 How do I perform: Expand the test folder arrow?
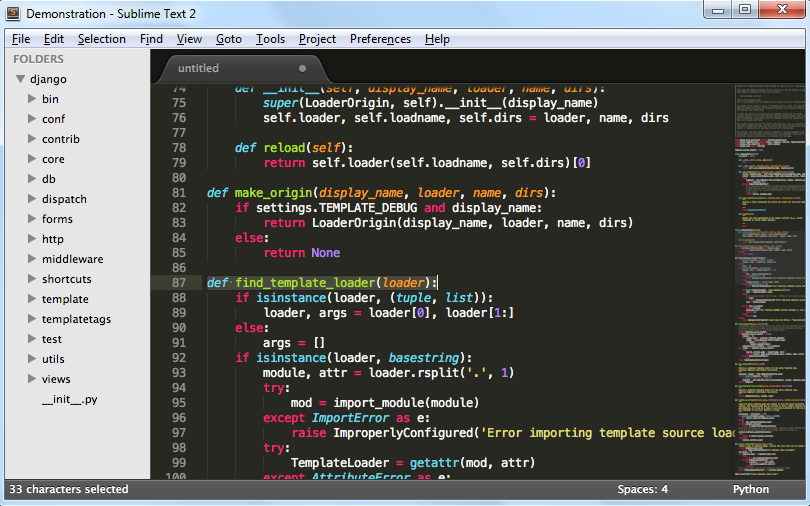point(32,339)
